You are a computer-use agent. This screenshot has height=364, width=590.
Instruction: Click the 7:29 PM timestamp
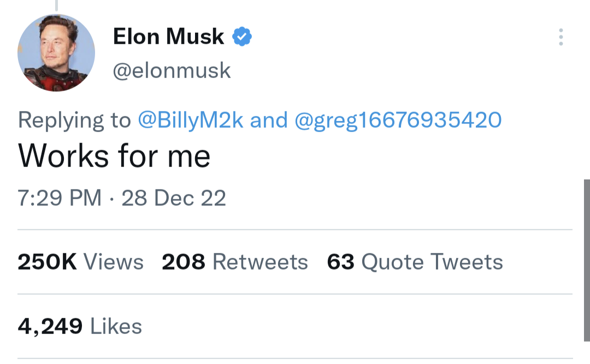pyautogui.click(x=60, y=198)
